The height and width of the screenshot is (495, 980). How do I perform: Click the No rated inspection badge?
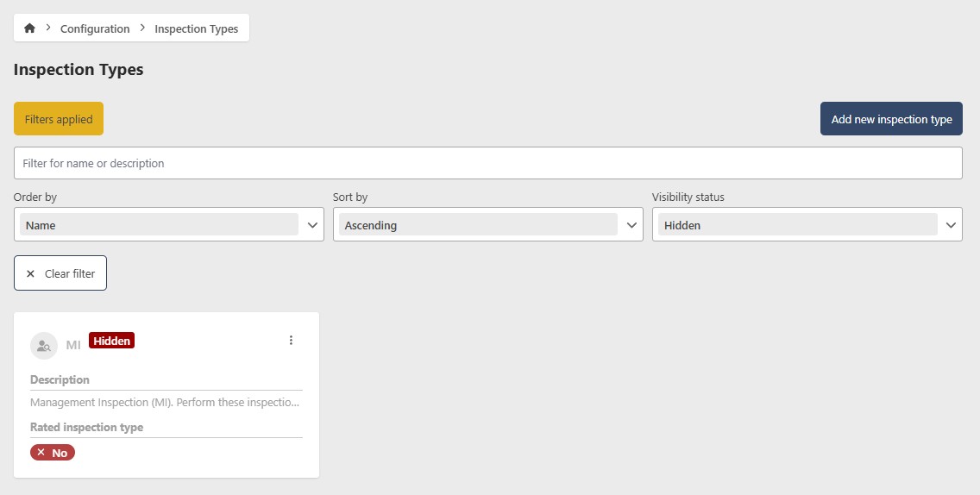click(53, 453)
